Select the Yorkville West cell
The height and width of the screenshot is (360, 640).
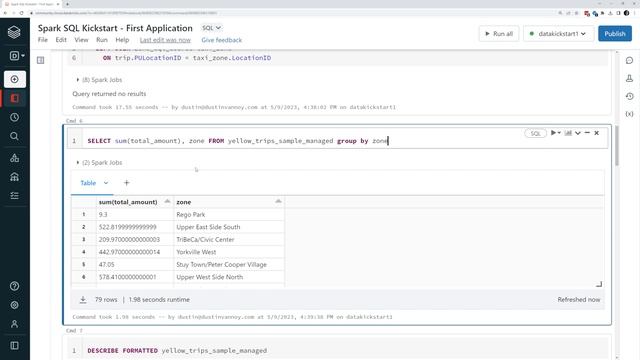click(229, 252)
